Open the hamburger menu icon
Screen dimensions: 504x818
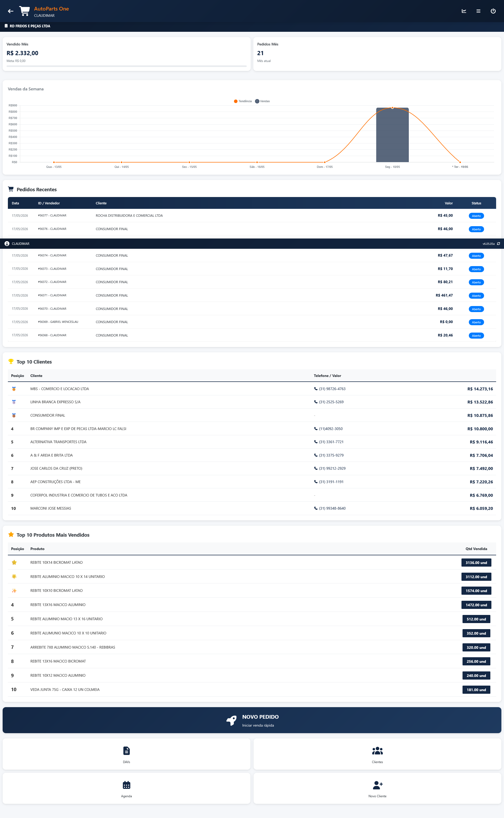[x=478, y=11]
